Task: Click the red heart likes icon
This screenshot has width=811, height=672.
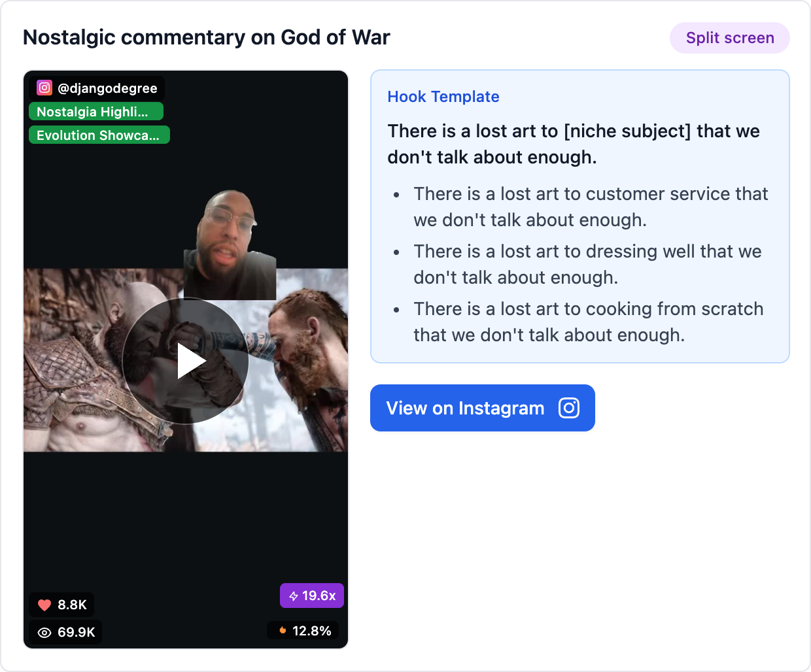Action: tap(44, 605)
